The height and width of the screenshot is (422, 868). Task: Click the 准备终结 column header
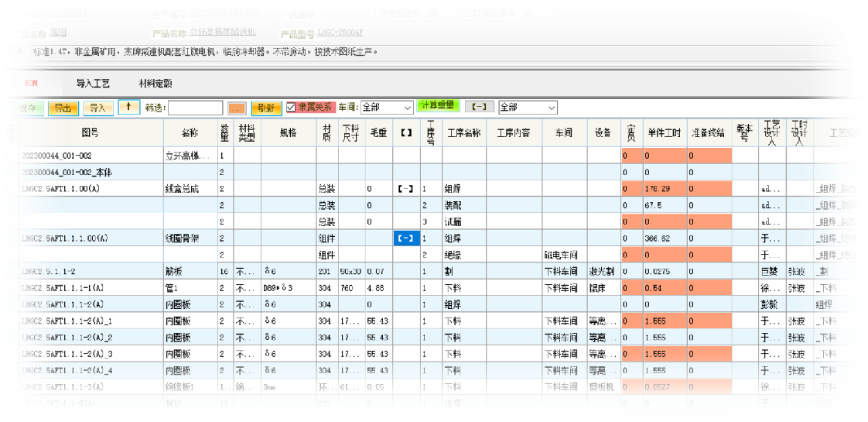709,133
